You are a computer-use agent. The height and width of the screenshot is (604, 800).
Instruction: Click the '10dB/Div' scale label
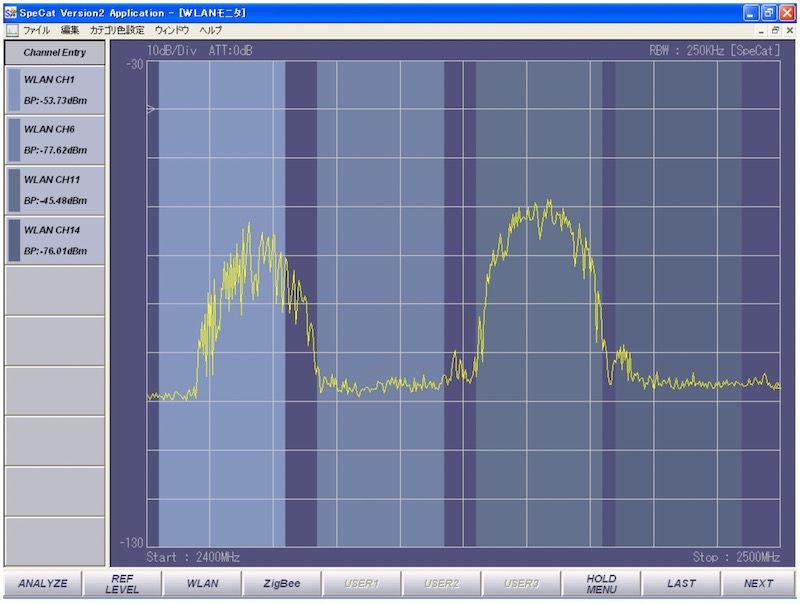point(172,51)
